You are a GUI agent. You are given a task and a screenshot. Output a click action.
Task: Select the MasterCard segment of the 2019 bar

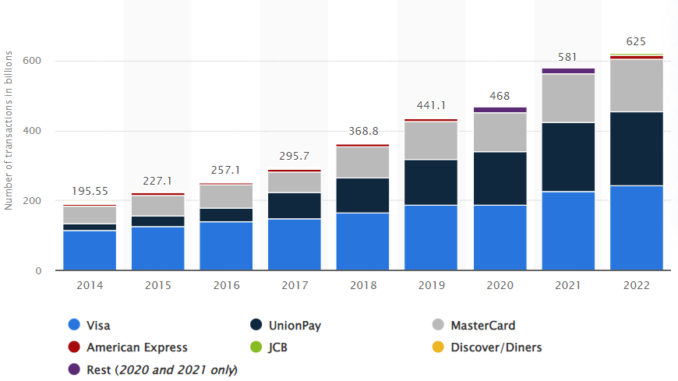tap(431, 141)
